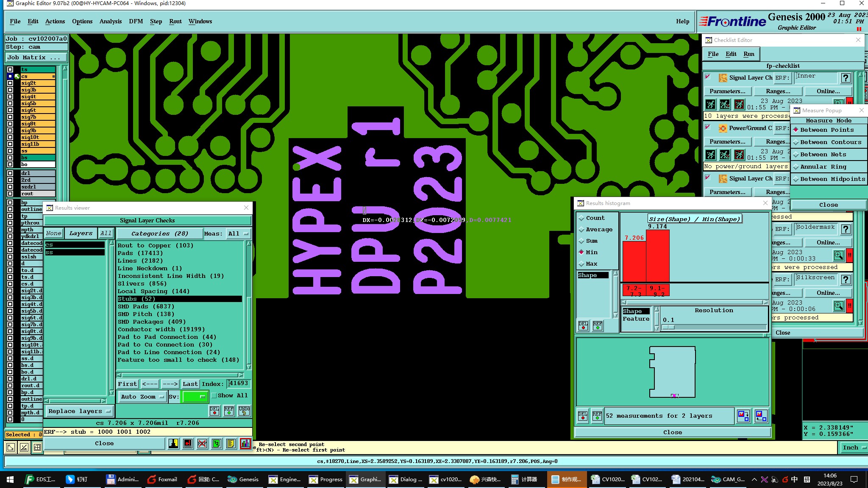Click red-framed run icon under Power/Ground check
The image size is (868, 488).
740,155
